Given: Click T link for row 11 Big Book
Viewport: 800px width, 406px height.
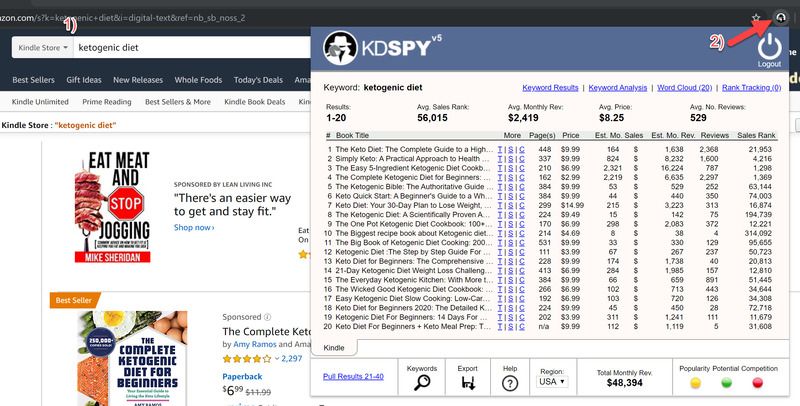Looking at the screenshot, I should [x=500, y=242].
